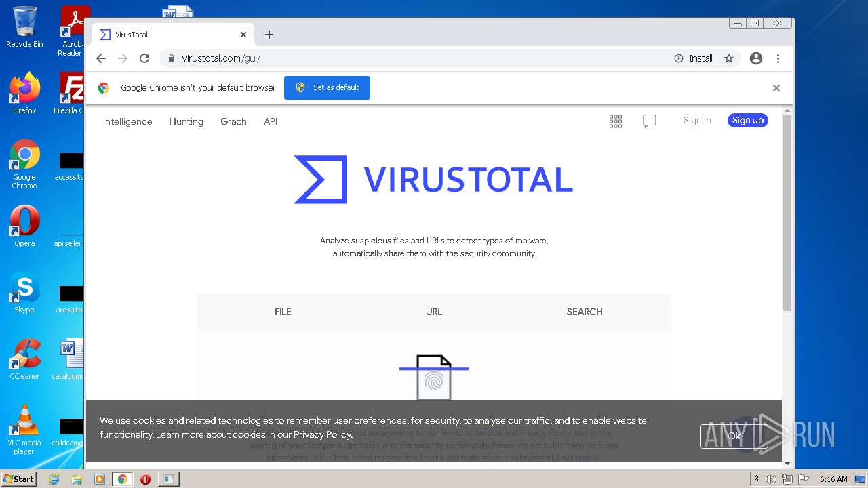Open the Windows Start menu

(19, 479)
